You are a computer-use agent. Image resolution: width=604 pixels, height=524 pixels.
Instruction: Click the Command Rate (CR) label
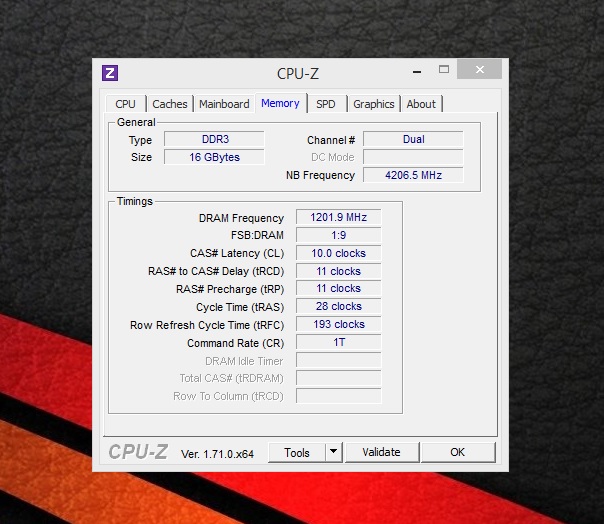235,343
